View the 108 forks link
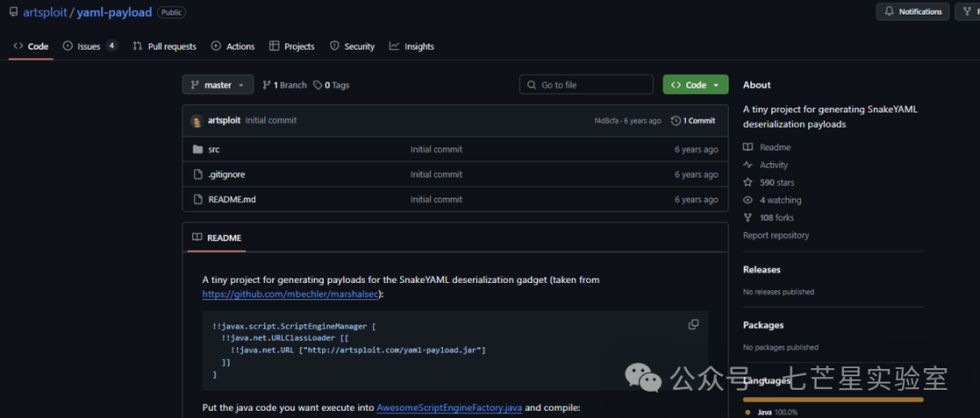Screen dimensions: 980x418 click(x=777, y=218)
